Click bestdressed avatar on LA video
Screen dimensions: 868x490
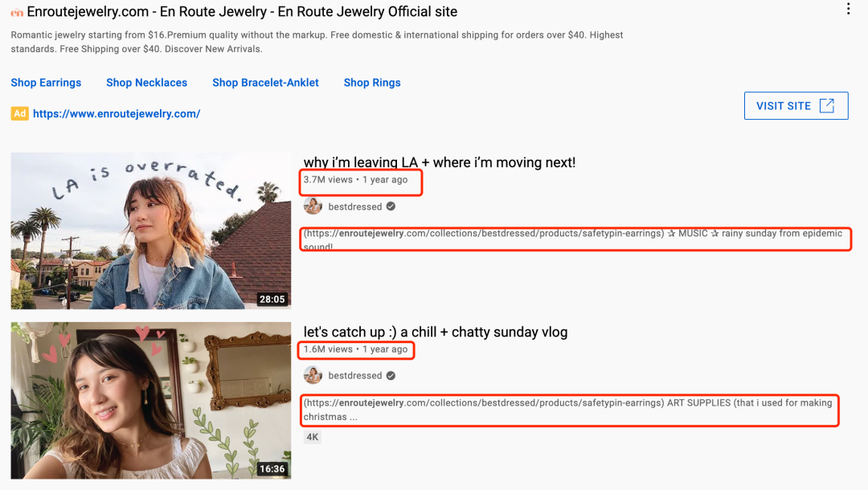pos(313,206)
